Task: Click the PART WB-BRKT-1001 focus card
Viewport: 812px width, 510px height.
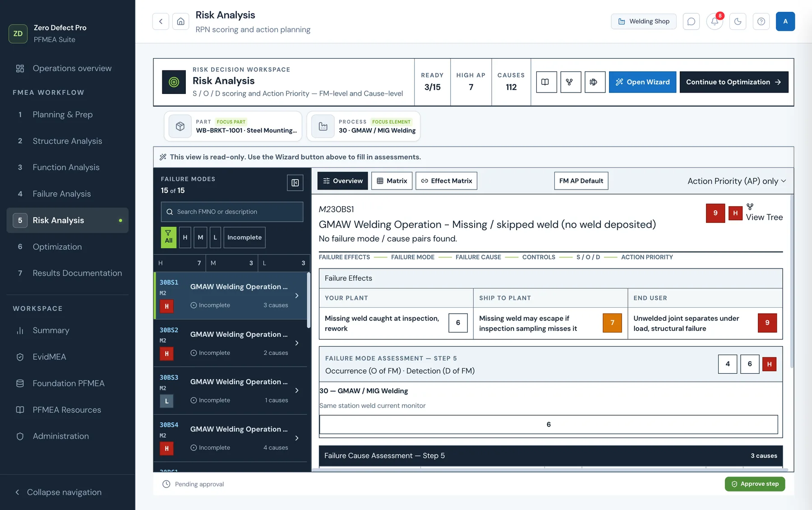Action: point(233,126)
